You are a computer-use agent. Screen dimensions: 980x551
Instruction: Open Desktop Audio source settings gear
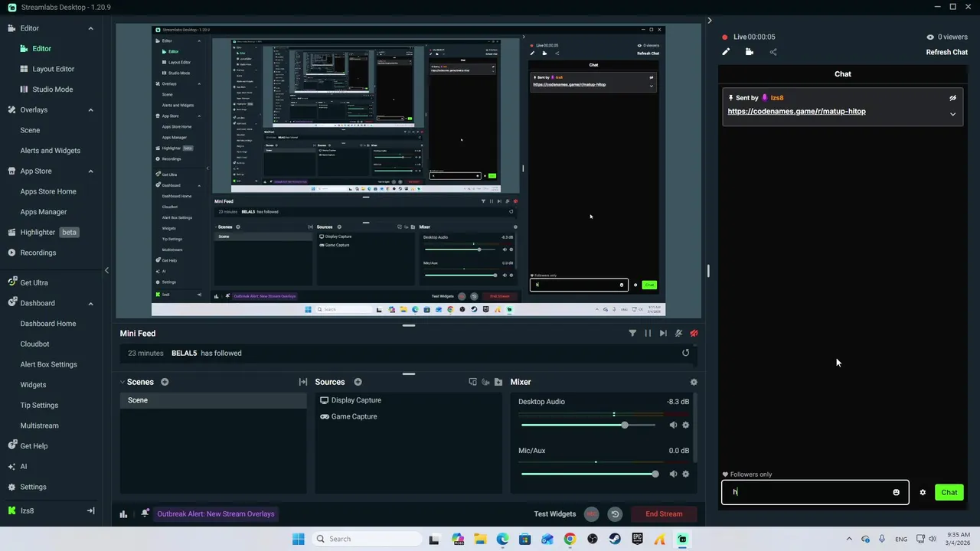[x=685, y=425]
